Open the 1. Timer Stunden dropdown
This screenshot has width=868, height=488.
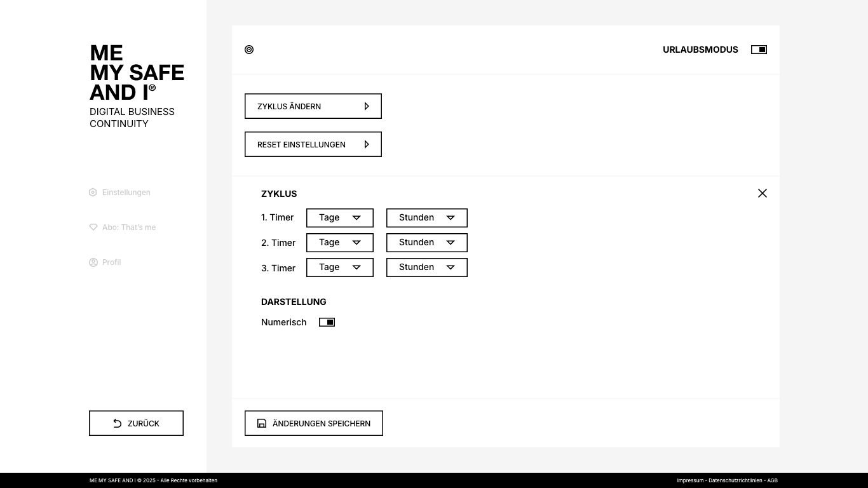click(x=427, y=218)
